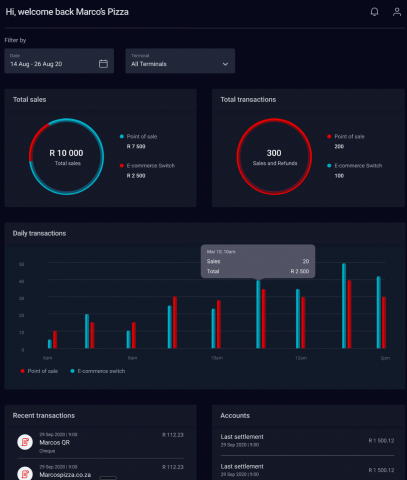Open the first Last settlement account row
This screenshot has width=407, height=480.
point(307,441)
